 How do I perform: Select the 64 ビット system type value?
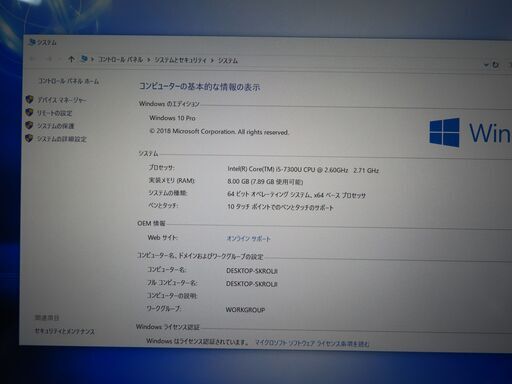[x=296, y=195]
